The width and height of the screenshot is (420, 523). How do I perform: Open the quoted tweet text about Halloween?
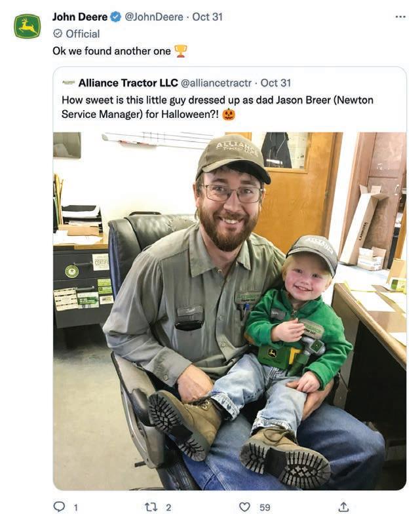coord(218,107)
